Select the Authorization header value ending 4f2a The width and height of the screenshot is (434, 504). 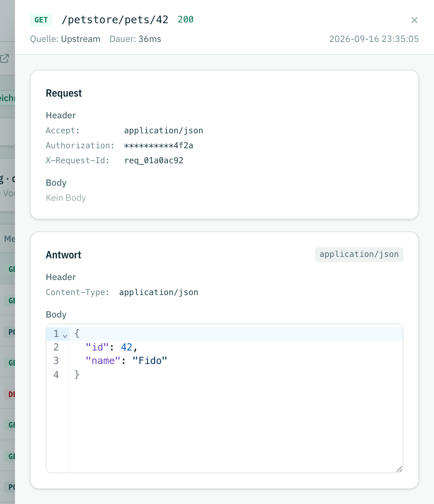159,145
